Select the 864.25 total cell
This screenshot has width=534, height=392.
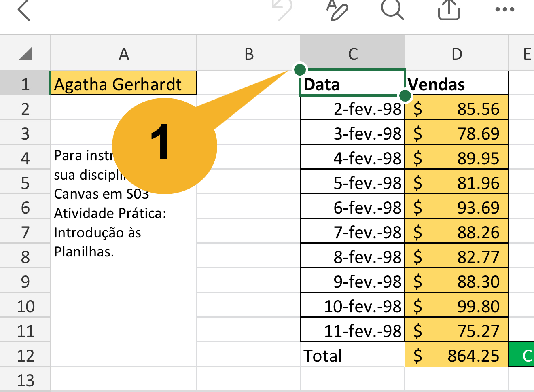coord(457,355)
